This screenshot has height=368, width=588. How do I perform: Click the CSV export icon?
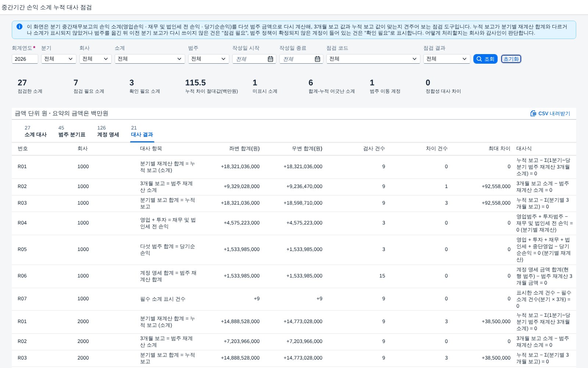(533, 113)
